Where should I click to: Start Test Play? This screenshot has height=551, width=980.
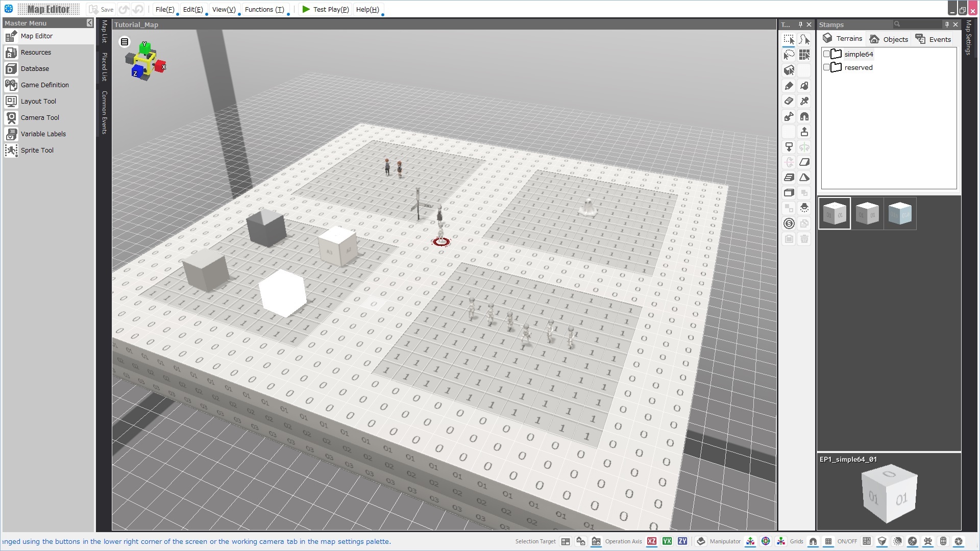pos(325,9)
